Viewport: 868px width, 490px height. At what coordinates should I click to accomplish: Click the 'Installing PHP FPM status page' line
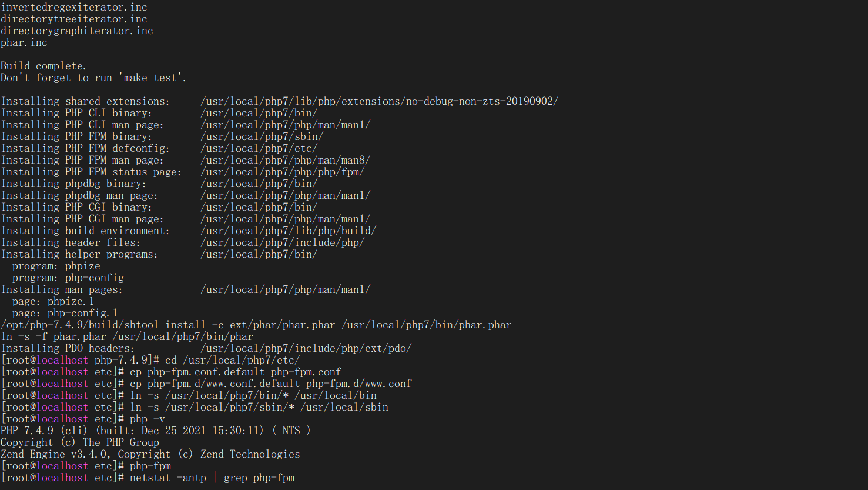(91, 172)
